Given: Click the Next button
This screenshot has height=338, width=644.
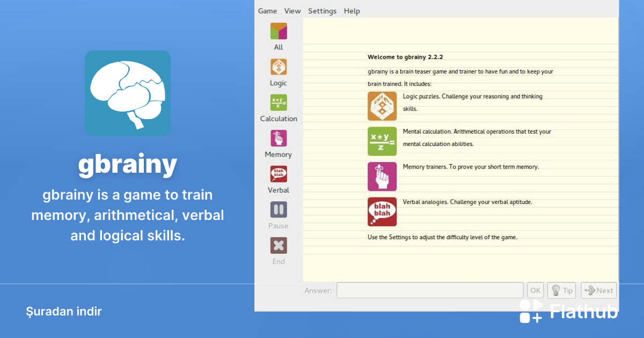Looking at the screenshot, I should click(x=598, y=290).
